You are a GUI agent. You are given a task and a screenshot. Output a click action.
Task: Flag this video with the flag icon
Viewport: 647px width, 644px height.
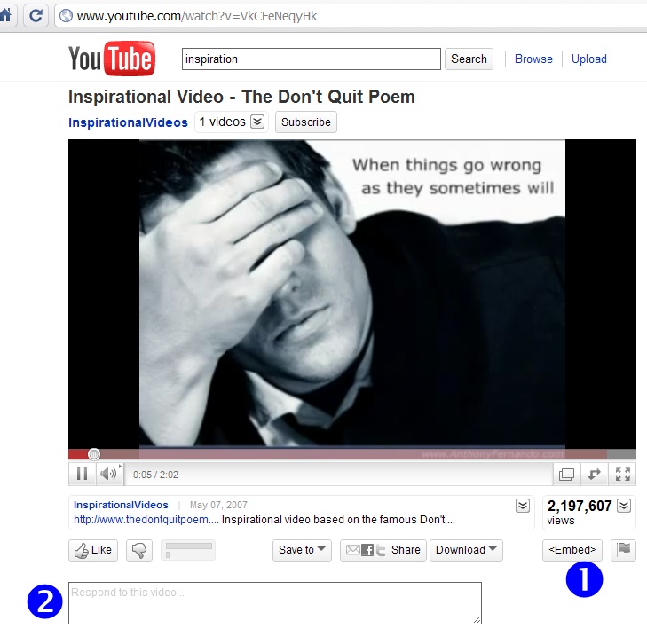pos(623,550)
